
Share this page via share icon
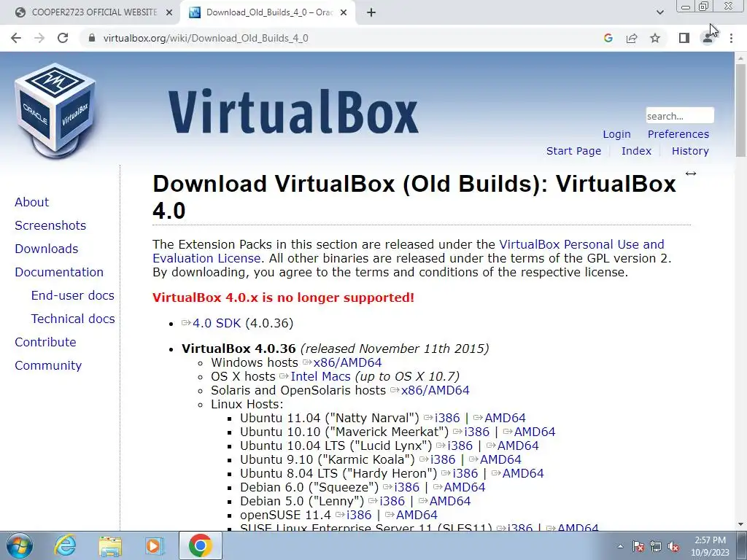coord(632,38)
